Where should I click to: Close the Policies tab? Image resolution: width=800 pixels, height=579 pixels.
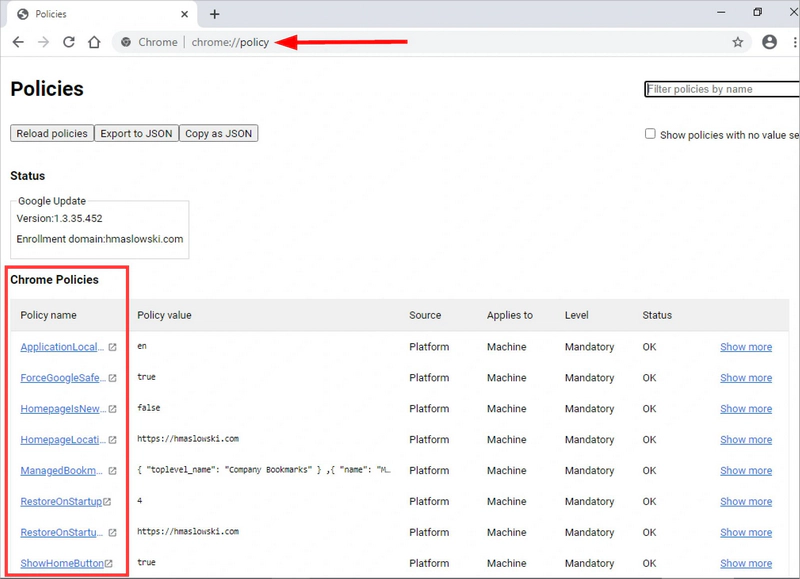[184, 14]
